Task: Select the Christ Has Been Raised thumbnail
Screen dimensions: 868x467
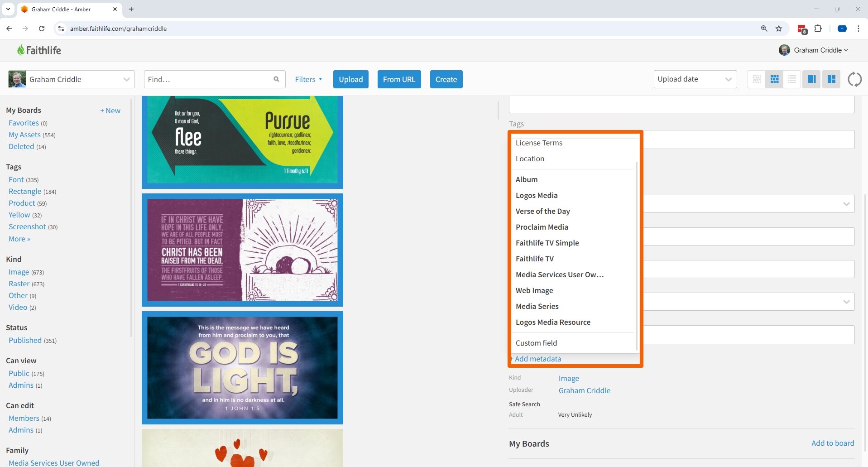Action: tap(242, 250)
